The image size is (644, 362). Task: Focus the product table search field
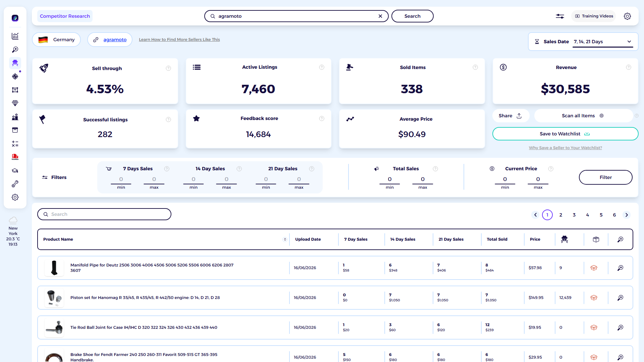point(104,214)
